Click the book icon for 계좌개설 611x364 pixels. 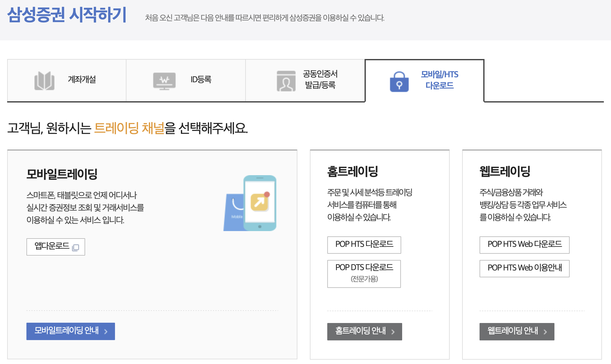point(44,81)
